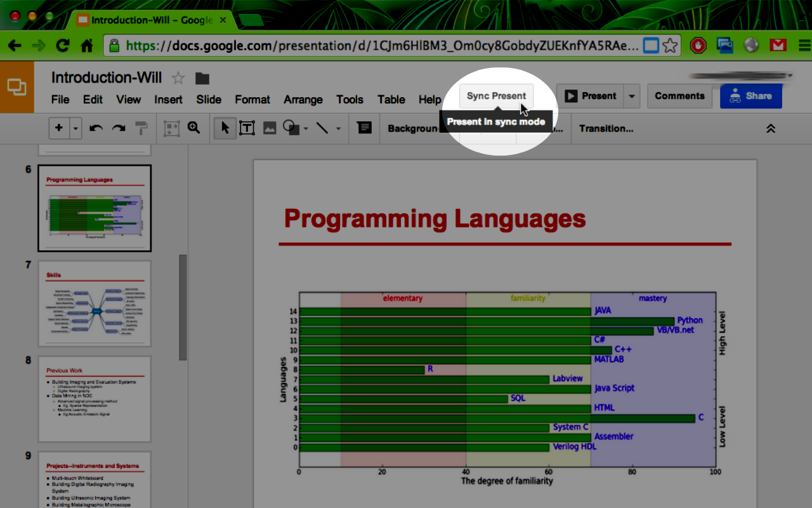Click the Insert image icon
Viewport: 812px width, 508px height.
[270, 128]
